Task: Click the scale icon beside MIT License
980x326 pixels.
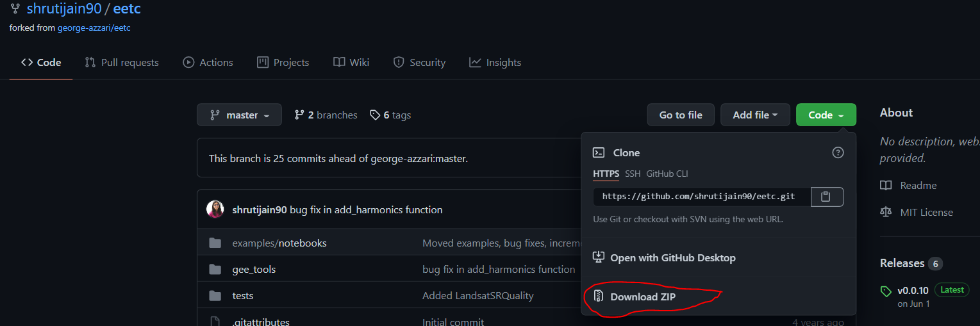Action: (x=886, y=211)
